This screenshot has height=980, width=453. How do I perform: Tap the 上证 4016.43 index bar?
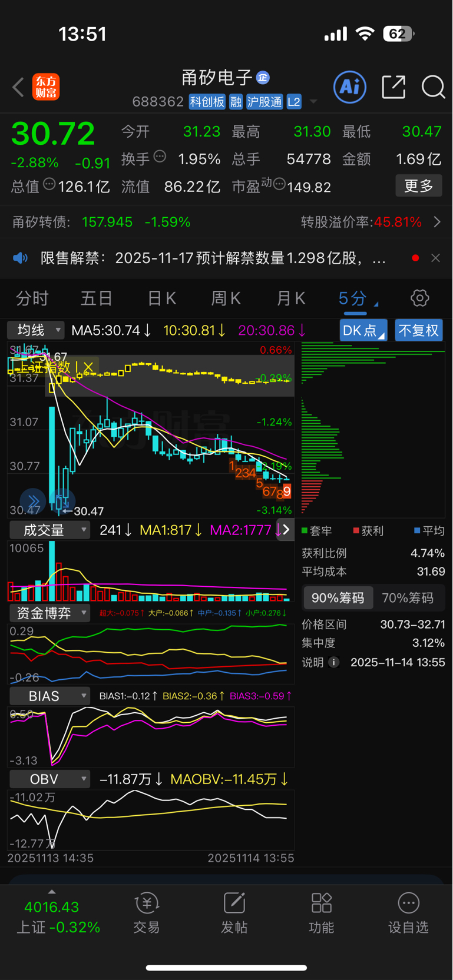click(x=58, y=917)
